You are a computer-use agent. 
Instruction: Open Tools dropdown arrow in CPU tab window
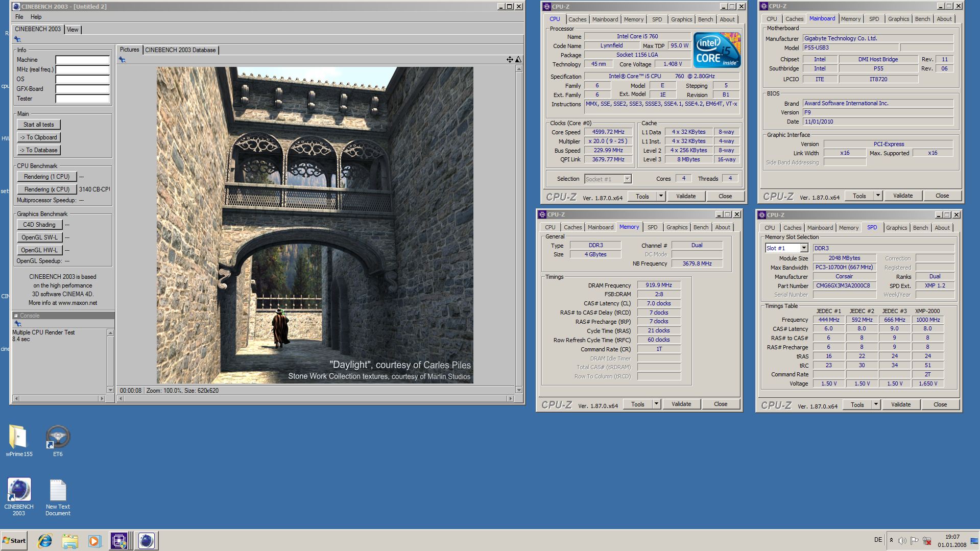(x=661, y=196)
